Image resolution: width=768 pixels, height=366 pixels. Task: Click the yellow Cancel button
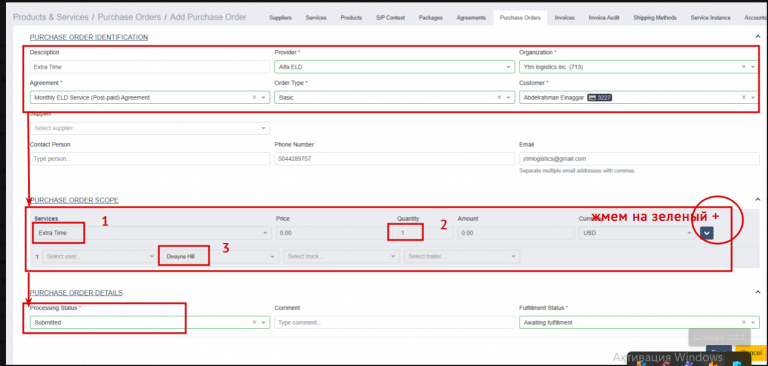(x=751, y=352)
